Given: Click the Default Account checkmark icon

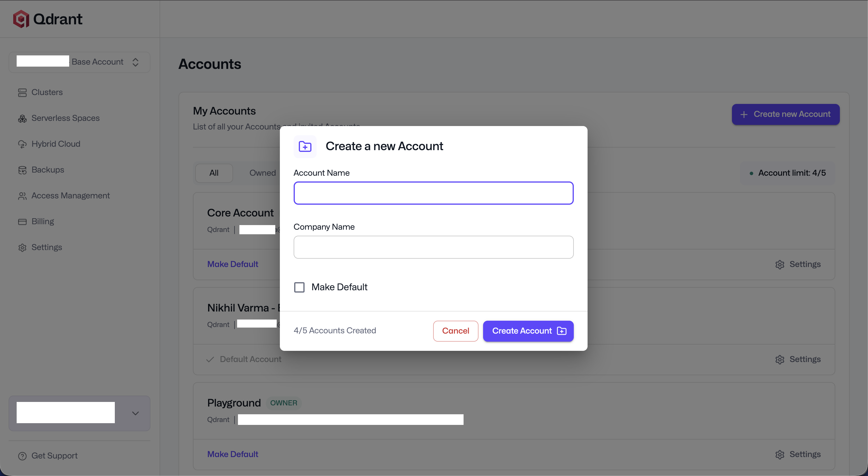Looking at the screenshot, I should [210, 360].
